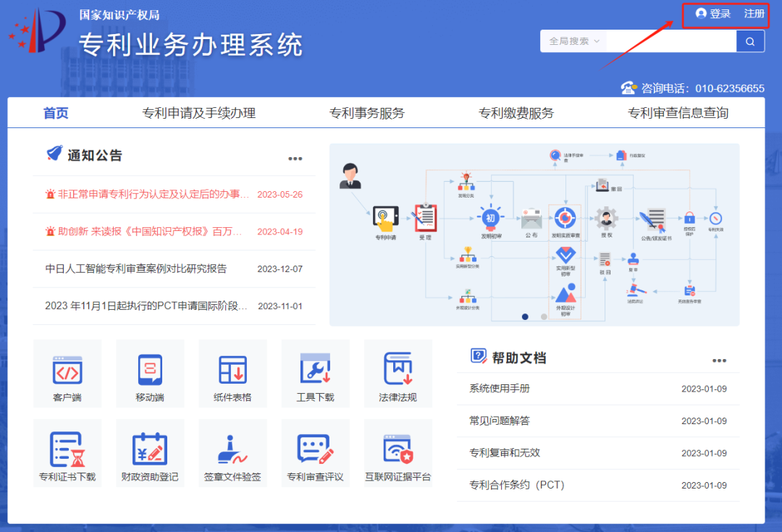The width and height of the screenshot is (782, 532).
Task: Select the 移动端 mobile app icon
Action: pos(150,373)
